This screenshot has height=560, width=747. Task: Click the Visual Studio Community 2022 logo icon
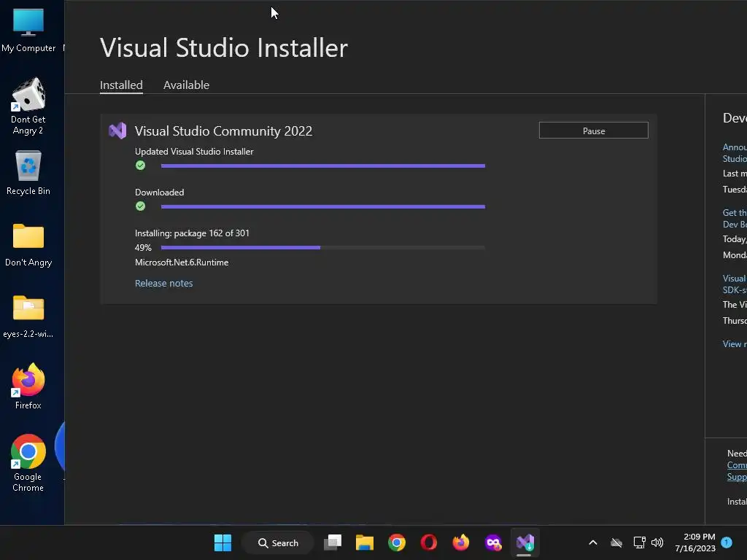(117, 131)
